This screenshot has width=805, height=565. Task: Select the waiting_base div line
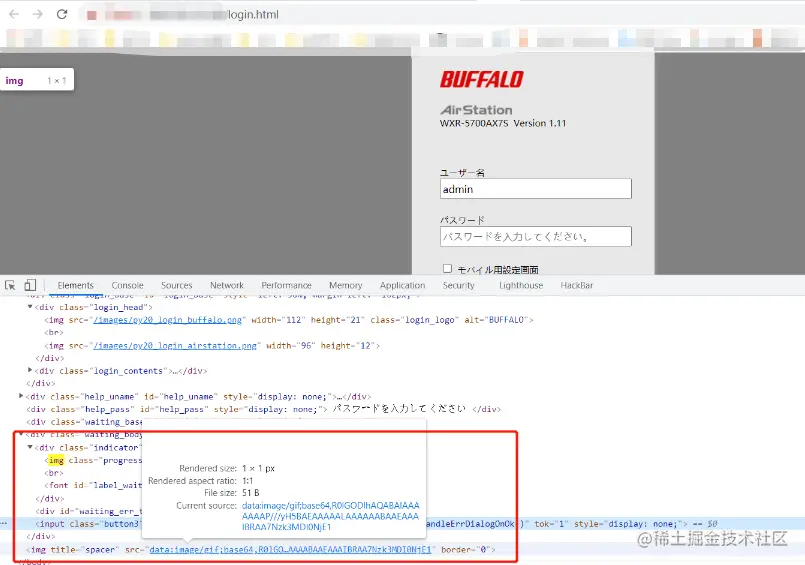point(85,422)
